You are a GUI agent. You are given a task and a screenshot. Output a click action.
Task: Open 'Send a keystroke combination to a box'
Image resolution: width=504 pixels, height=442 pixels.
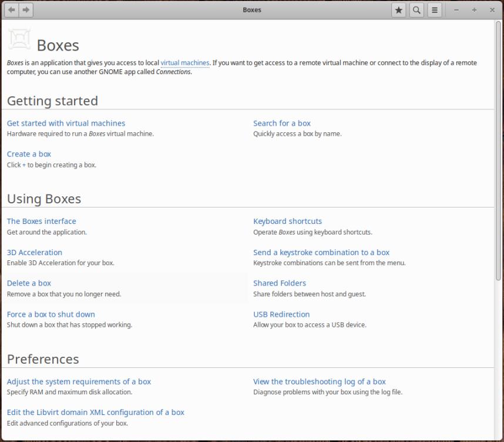pos(321,253)
